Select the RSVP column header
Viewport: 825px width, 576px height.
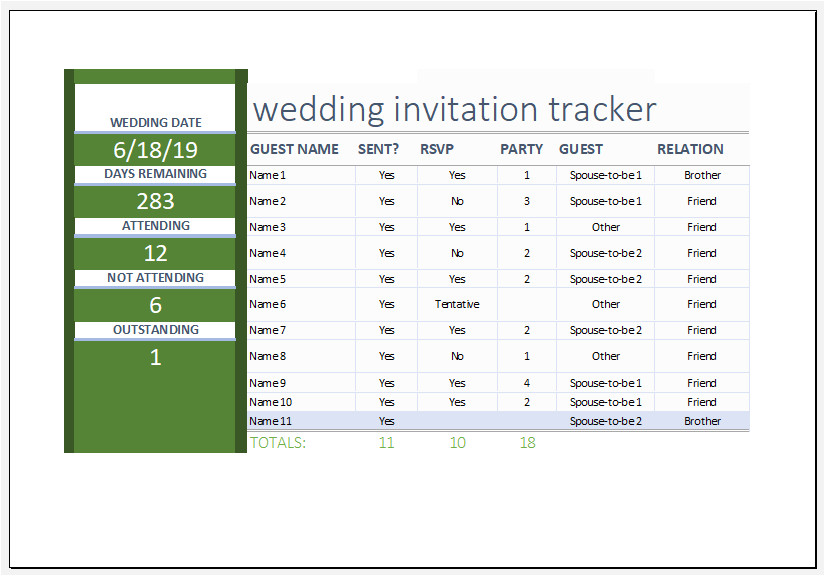point(437,149)
